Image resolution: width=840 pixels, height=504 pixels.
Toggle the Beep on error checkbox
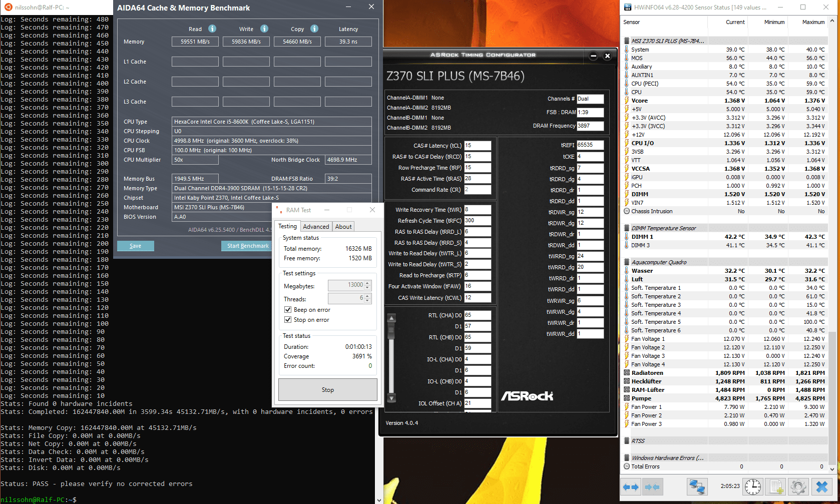click(x=288, y=310)
